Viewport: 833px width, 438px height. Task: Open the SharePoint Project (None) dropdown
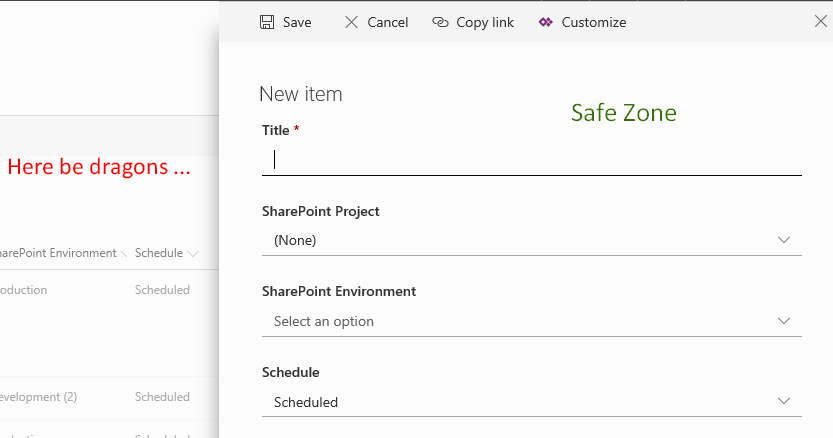coord(531,240)
